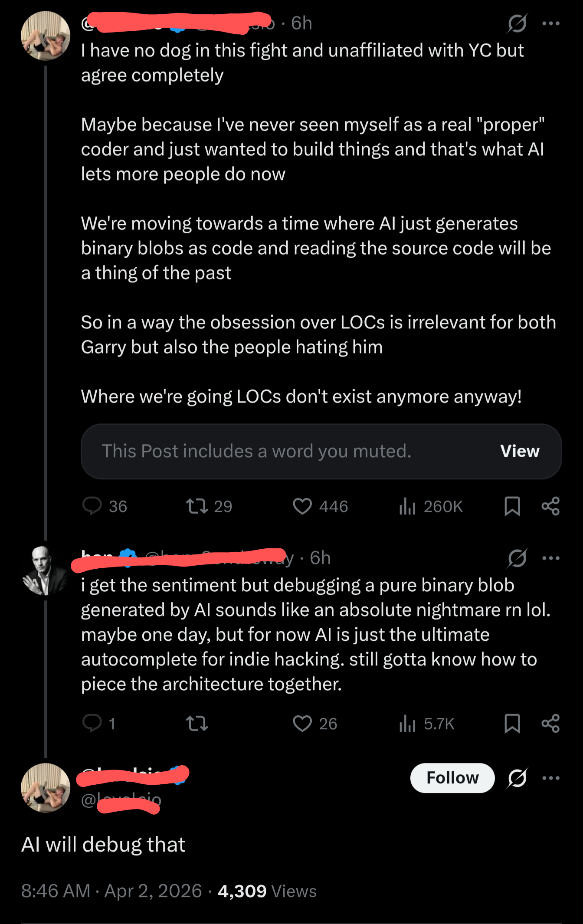The height and width of the screenshot is (924, 583).
Task: Follow the bottom reply's author
Action: [452, 778]
